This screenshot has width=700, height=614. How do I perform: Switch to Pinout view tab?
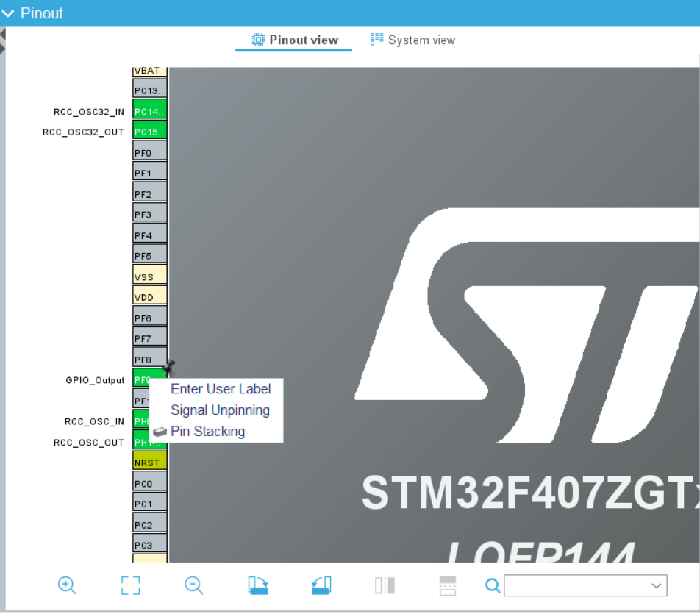point(295,40)
